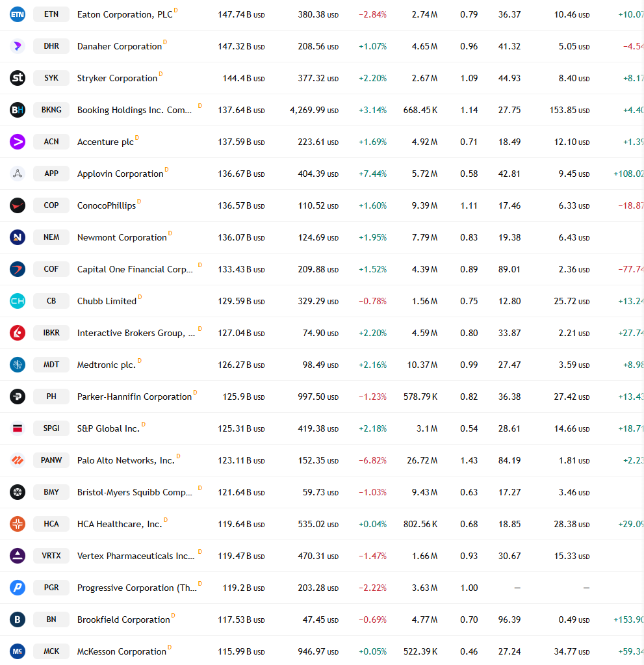
Task: Click the Bristol-Myers Squibb BMY logo icon
Action: click(x=18, y=492)
